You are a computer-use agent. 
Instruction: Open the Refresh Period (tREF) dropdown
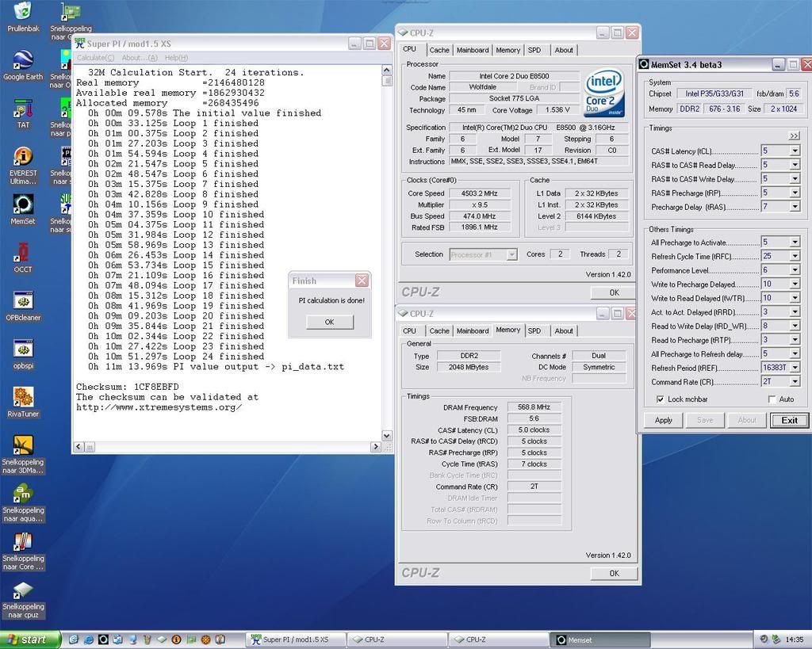[795, 368]
